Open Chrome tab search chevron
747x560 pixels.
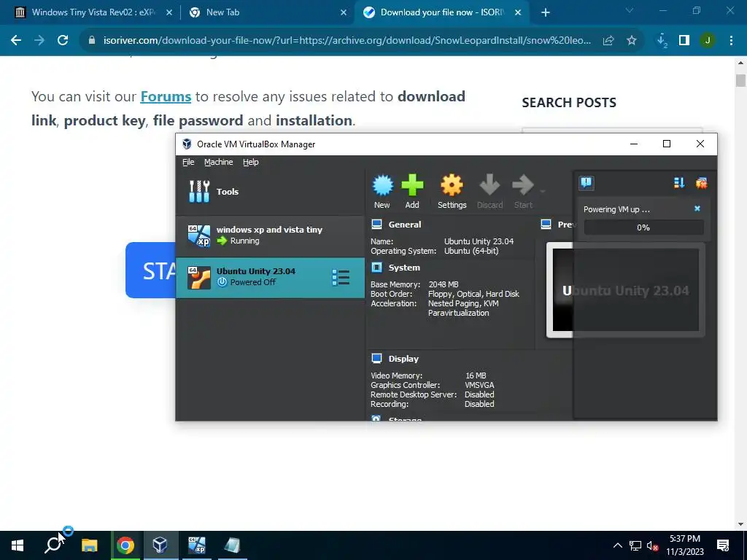(x=630, y=10)
